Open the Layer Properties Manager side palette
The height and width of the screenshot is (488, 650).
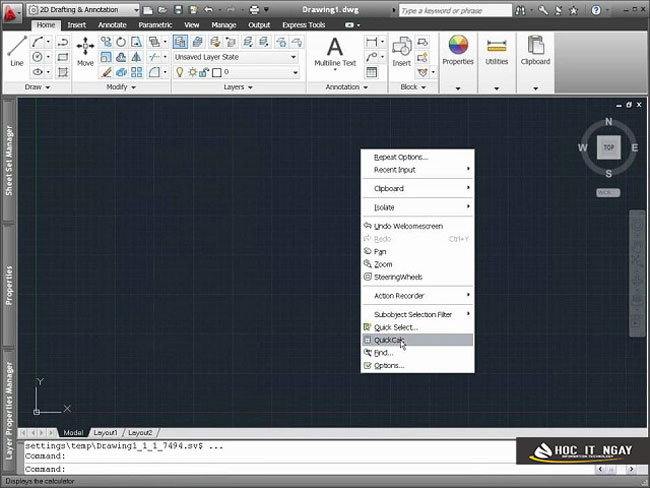point(9,410)
